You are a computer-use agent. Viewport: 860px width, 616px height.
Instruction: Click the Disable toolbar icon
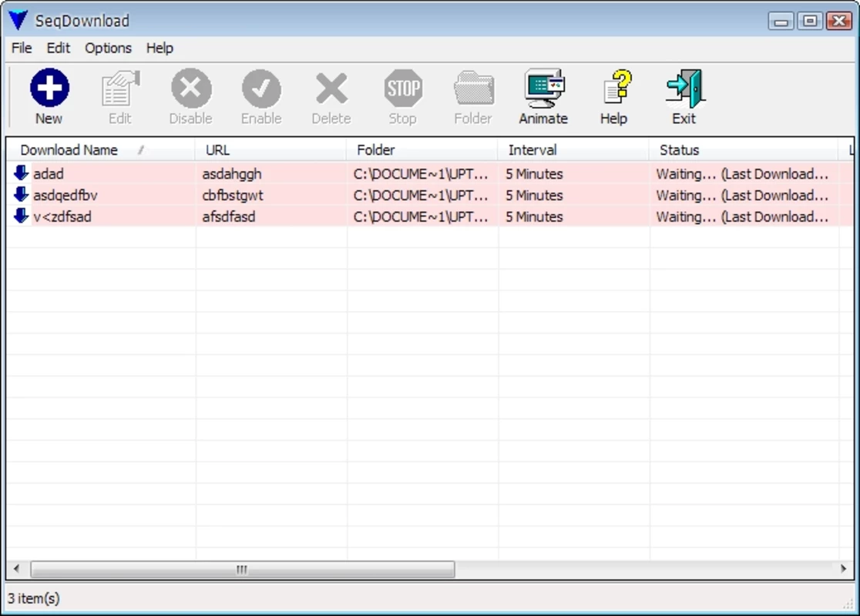click(191, 88)
